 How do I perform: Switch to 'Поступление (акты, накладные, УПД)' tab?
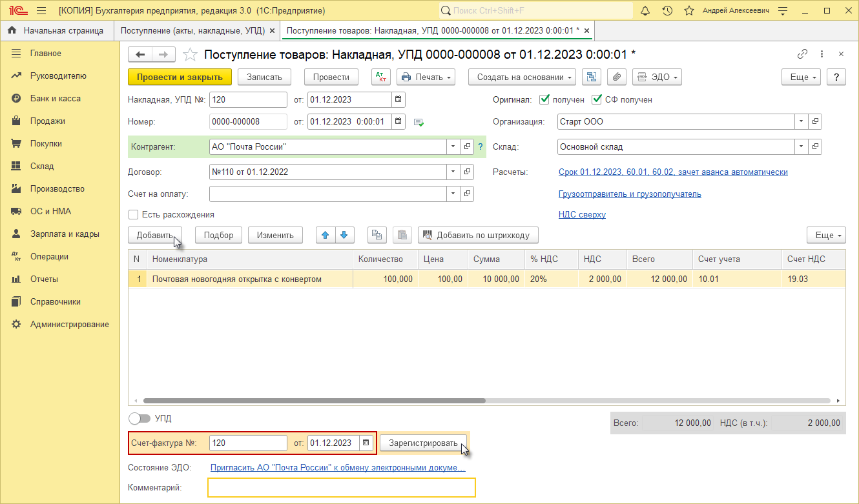[192, 30]
